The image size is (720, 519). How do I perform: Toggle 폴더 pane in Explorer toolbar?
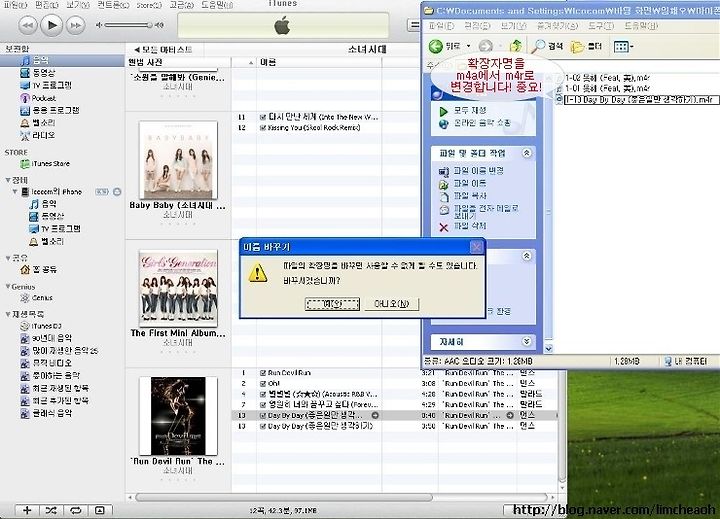click(586, 46)
